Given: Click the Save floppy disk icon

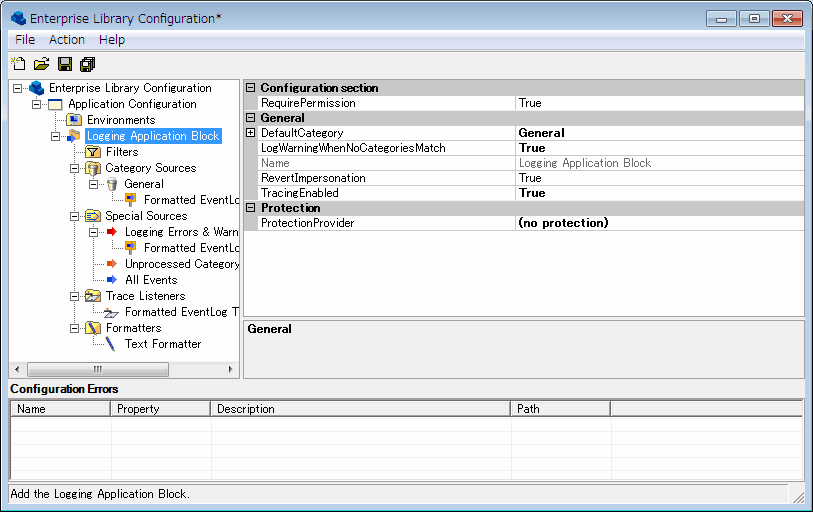Looking at the screenshot, I should click(65, 65).
